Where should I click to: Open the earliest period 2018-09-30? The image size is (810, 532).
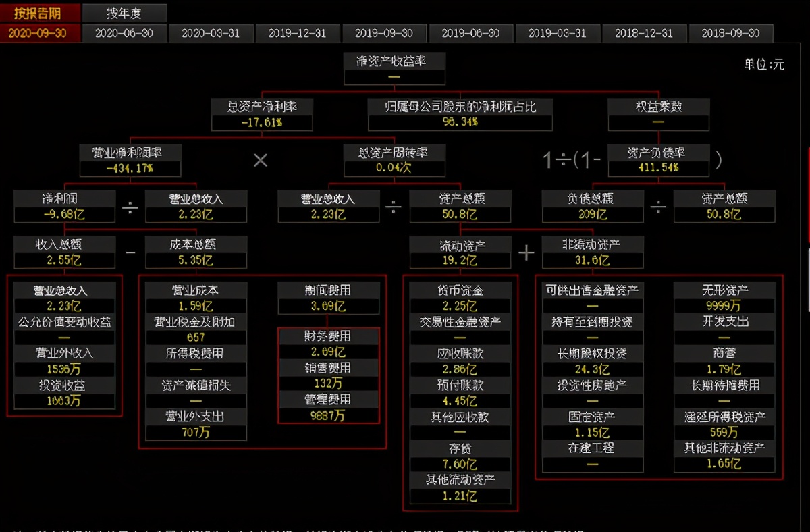tap(730, 33)
